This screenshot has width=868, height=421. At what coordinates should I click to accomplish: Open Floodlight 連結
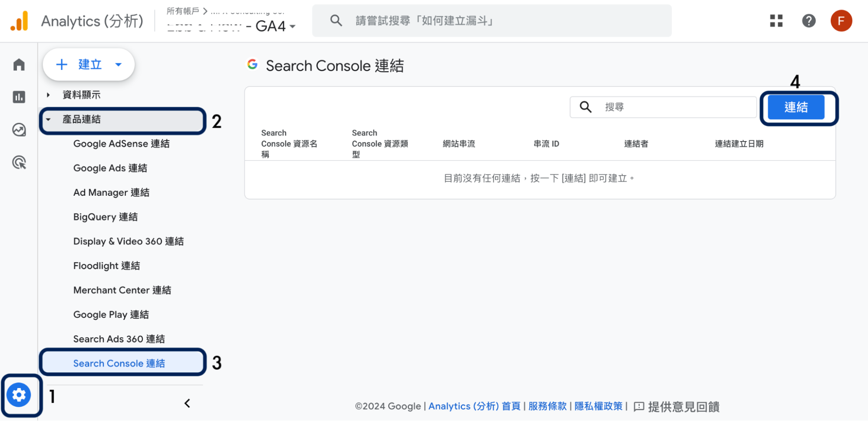107,266
